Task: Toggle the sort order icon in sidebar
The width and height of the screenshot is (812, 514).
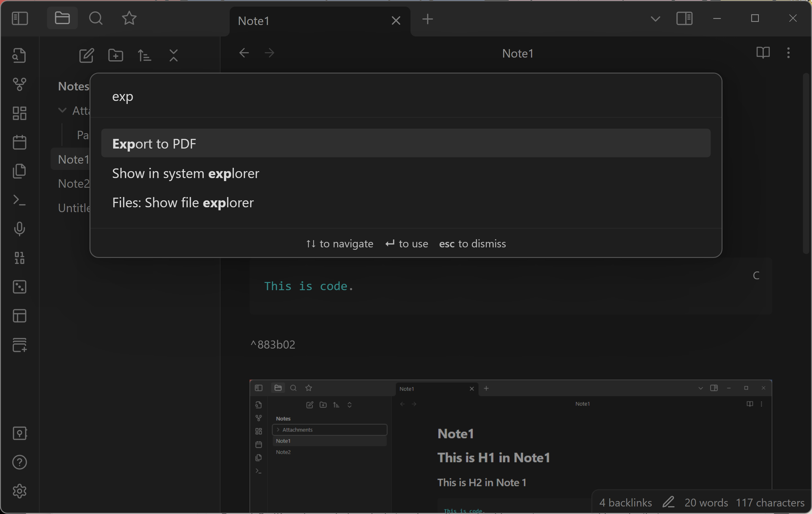Action: click(144, 56)
